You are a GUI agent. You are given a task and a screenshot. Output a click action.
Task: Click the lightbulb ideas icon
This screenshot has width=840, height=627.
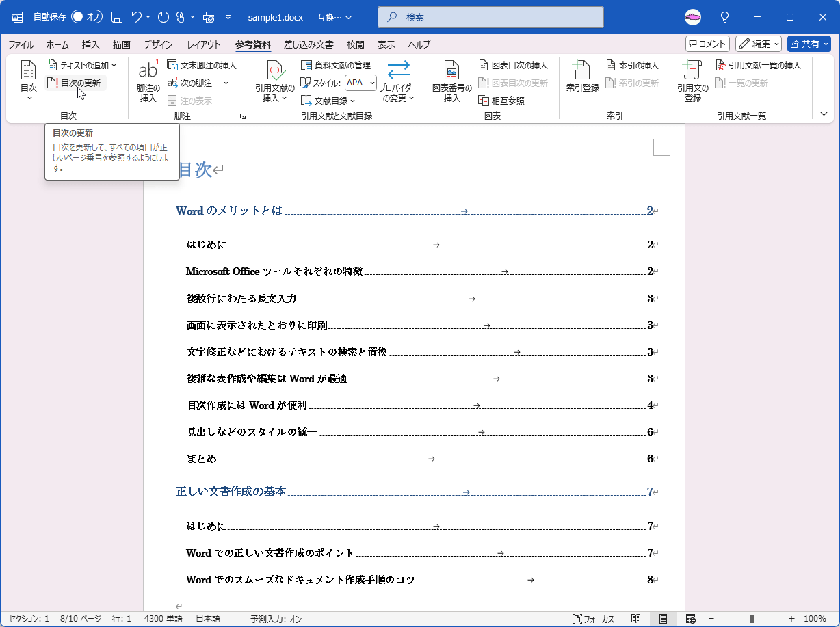tap(725, 16)
